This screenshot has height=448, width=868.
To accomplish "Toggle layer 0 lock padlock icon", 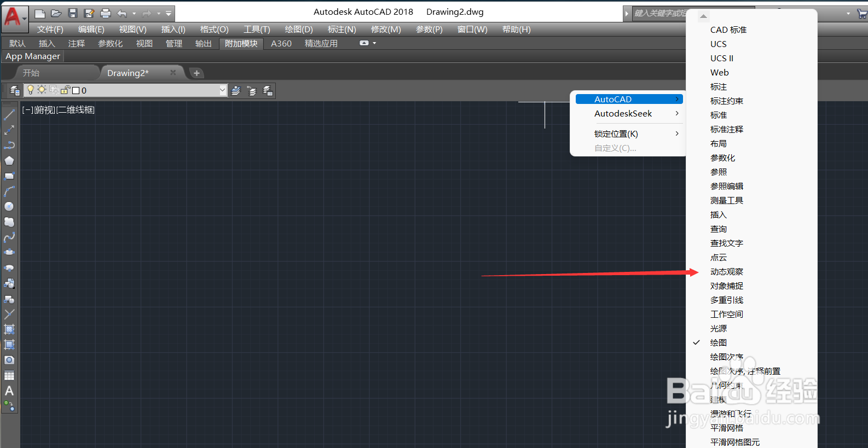I will (x=65, y=90).
